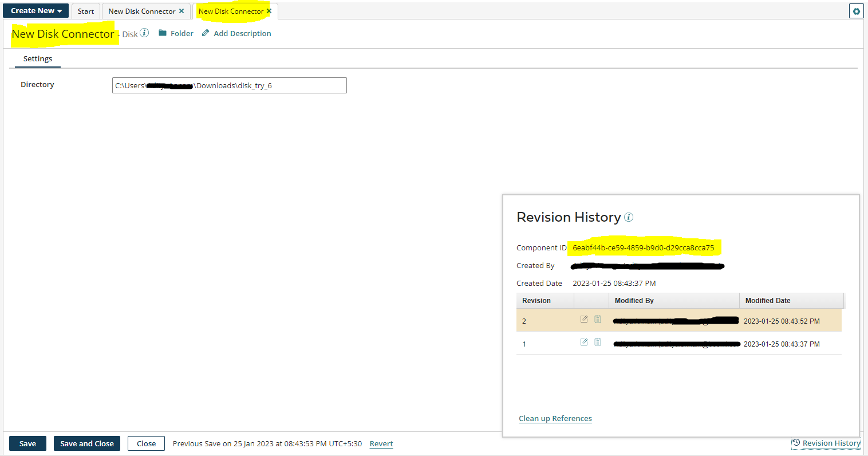Image resolution: width=868 pixels, height=456 pixels.
Task: Click inside the Directory input field
Action: [x=229, y=85]
